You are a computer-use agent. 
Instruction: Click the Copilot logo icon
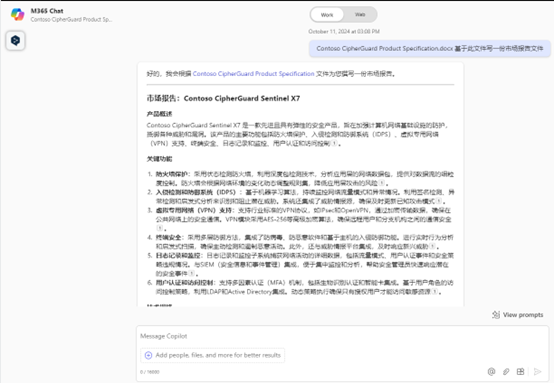coord(17,14)
